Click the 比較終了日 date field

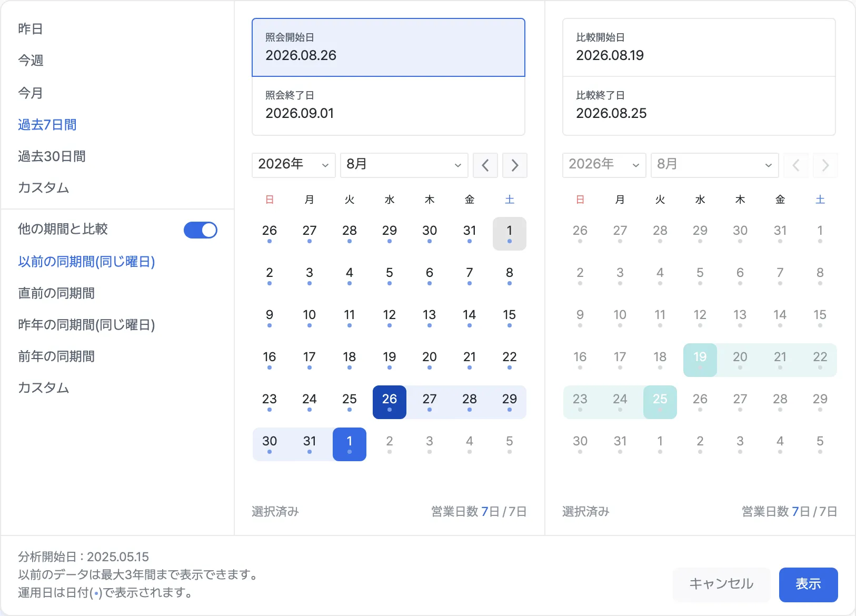(699, 106)
